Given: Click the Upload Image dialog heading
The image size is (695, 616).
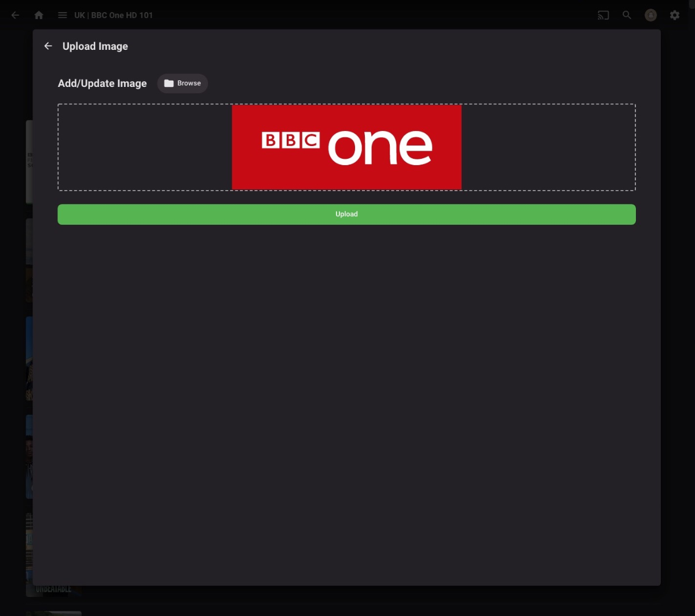Looking at the screenshot, I should click(95, 46).
